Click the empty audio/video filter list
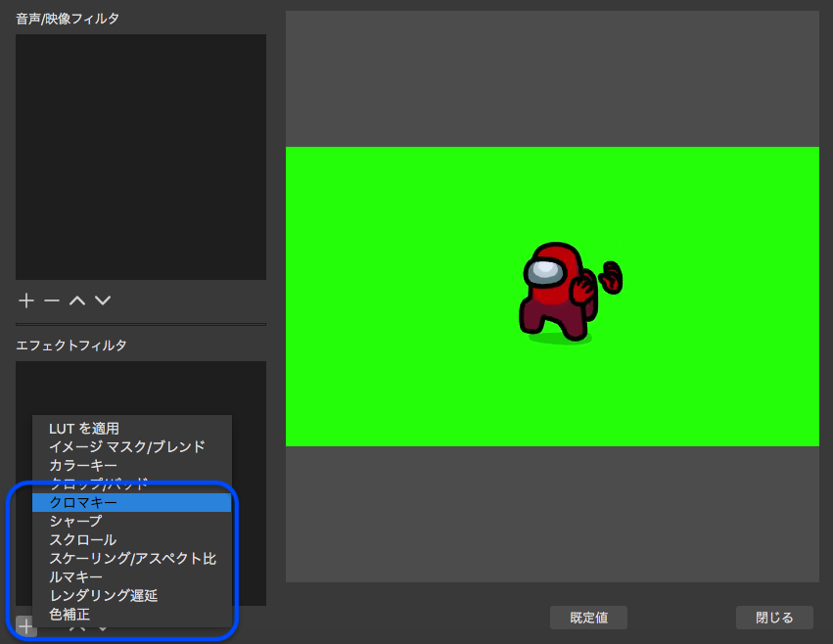The width and height of the screenshot is (833, 644). (x=141, y=157)
